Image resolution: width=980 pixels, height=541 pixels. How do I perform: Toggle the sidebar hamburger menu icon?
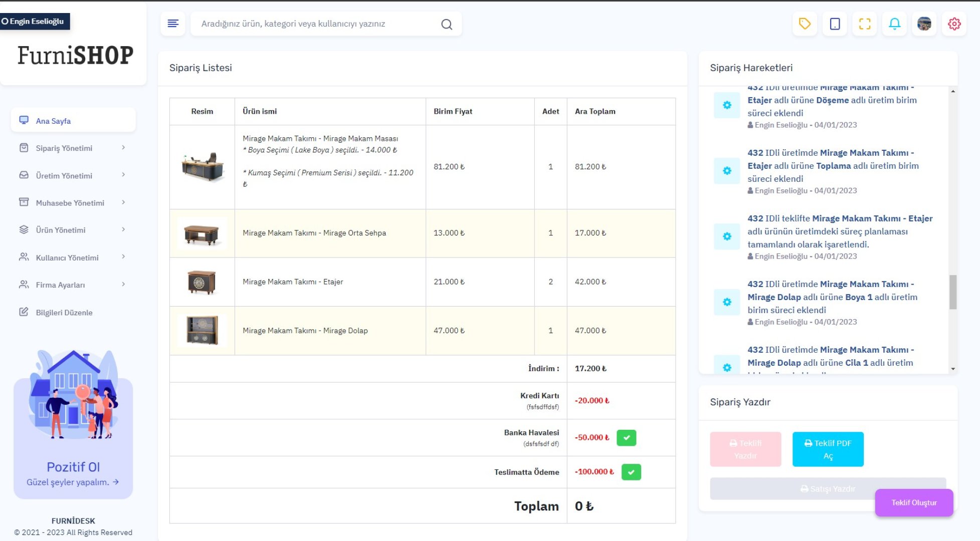[x=173, y=24]
